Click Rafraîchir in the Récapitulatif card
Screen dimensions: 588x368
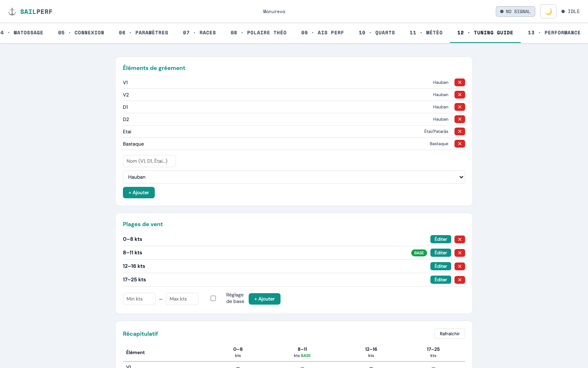click(450, 334)
